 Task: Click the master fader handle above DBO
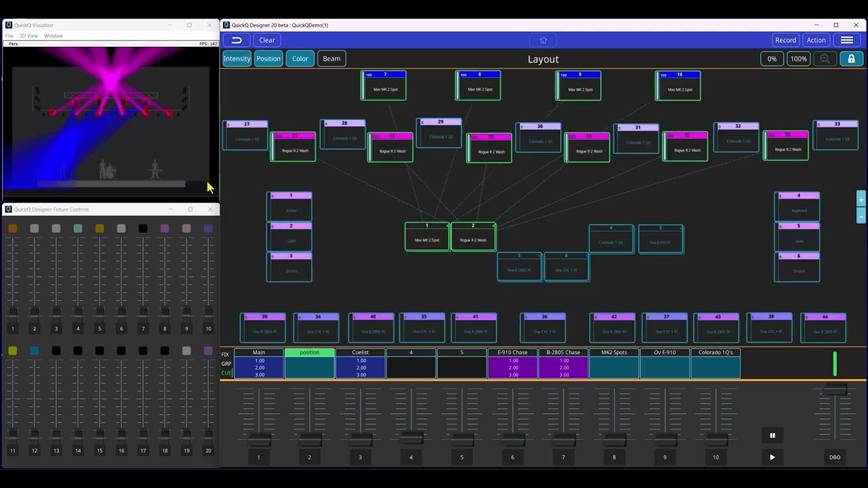pyautogui.click(x=835, y=390)
